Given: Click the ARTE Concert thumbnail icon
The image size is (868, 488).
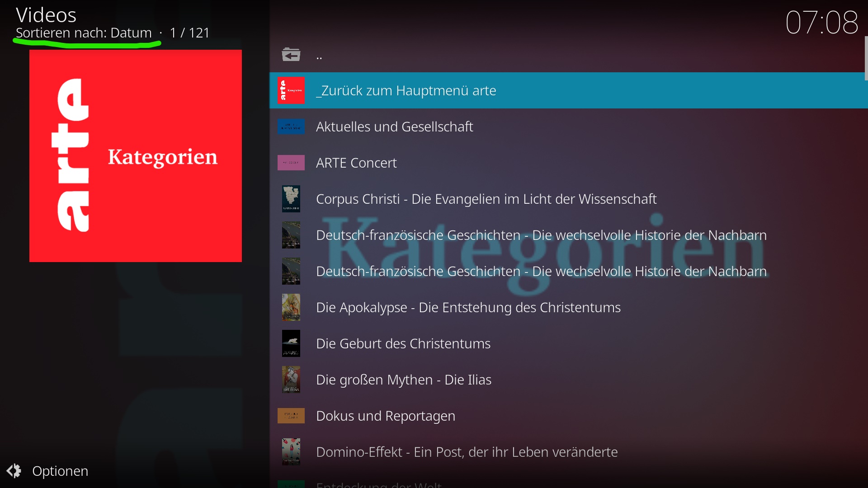Looking at the screenshot, I should pyautogui.click(x=291, y=163).
